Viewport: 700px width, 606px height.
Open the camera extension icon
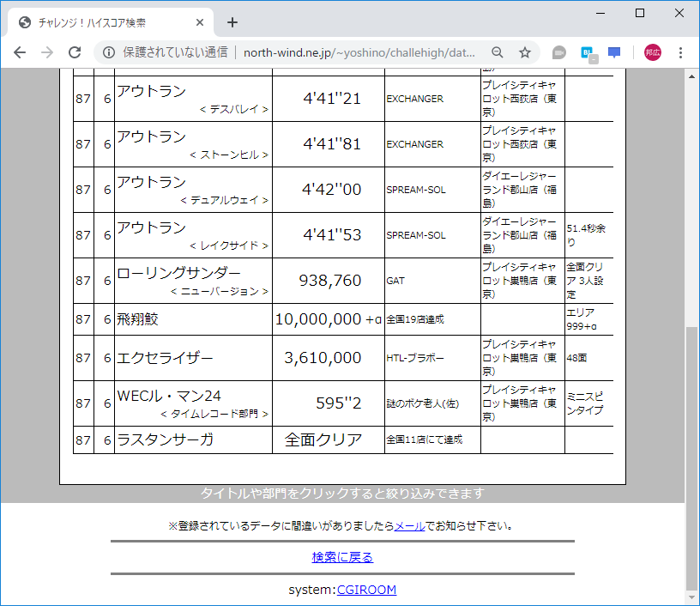coord(558,52)
